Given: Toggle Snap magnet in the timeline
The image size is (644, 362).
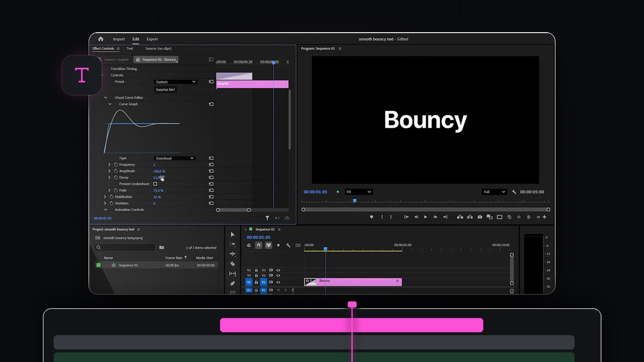Looking at the screenshot, I should [x=258, y=245].
